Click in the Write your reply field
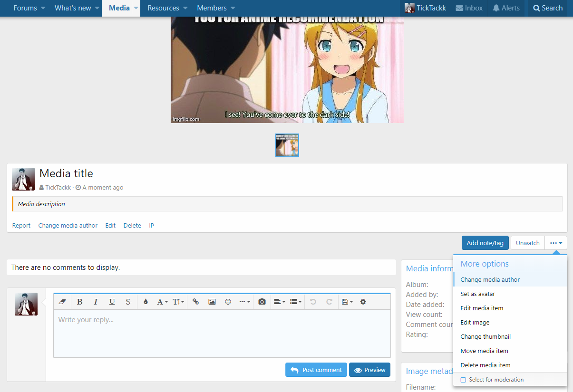 222,333
